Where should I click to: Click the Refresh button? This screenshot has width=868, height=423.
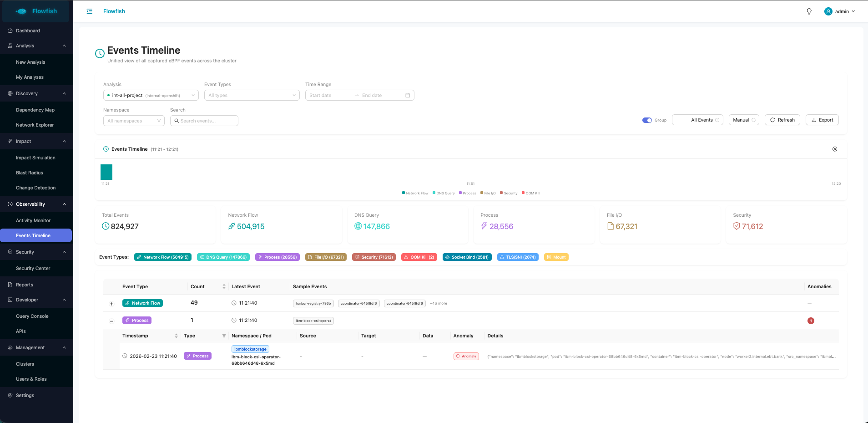(782, 120)
